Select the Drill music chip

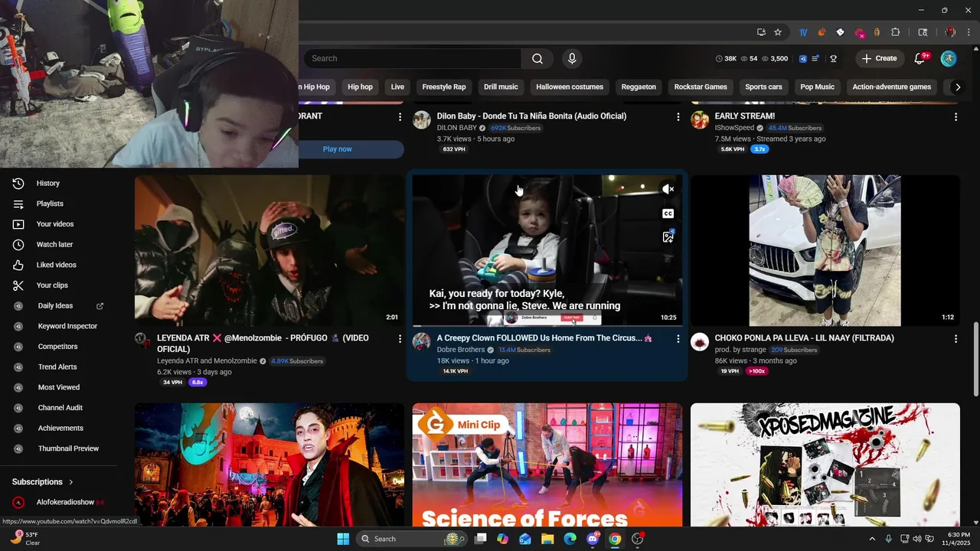coord(501,87)
